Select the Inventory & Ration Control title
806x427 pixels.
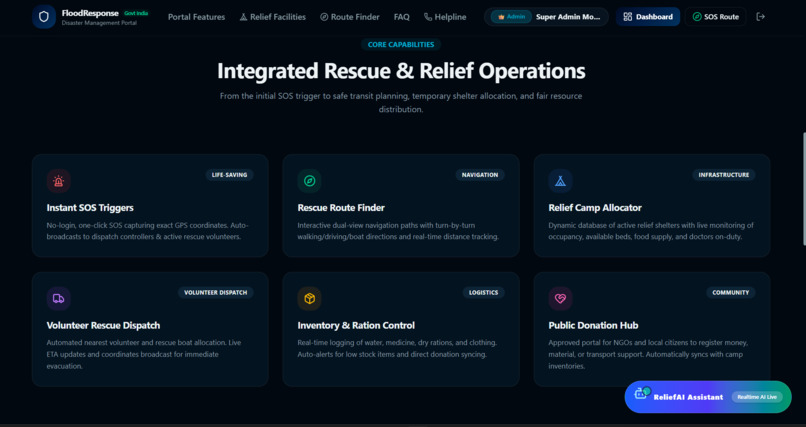point(356,325)
